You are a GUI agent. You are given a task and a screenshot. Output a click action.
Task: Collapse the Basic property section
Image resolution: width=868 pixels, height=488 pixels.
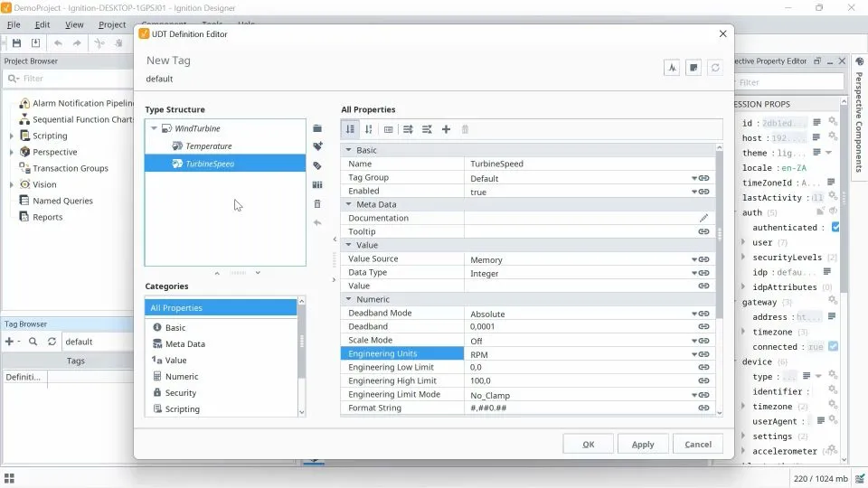[349, 149]
